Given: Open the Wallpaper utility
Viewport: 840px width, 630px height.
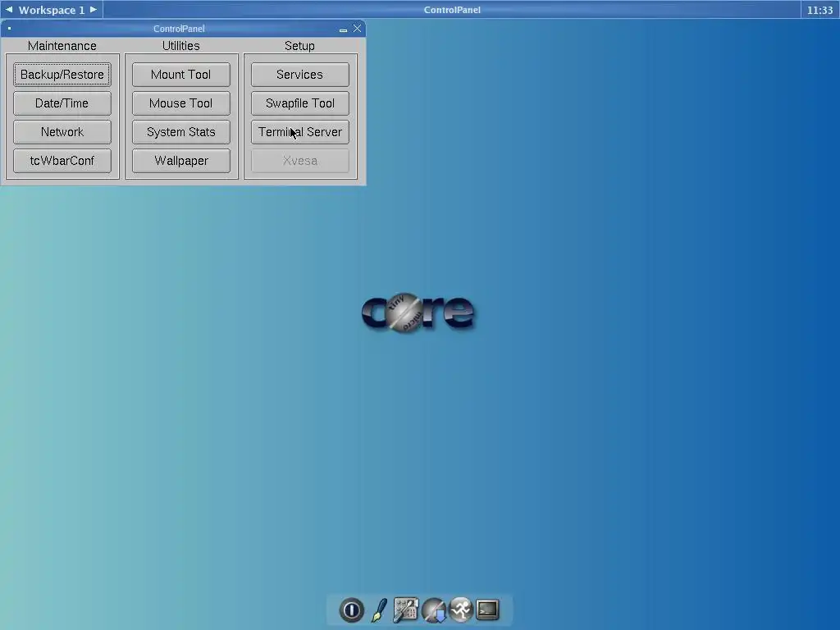Looking at the screenshot, I should tap(181, 161).
